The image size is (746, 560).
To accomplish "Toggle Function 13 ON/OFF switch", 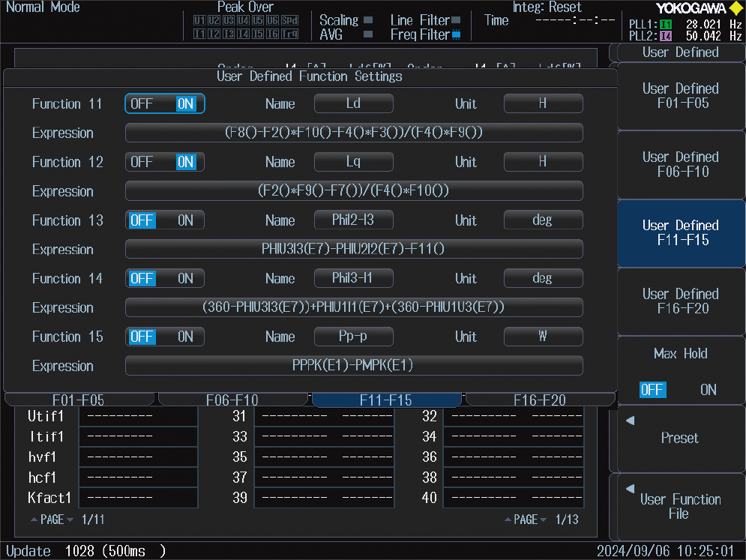I will point(165,220).
